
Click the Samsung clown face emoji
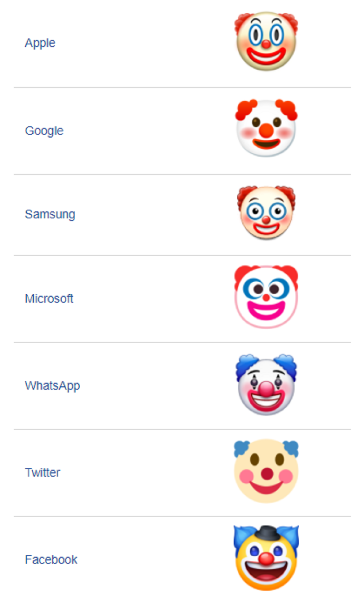pyautogui.click(x=266, y=213)
